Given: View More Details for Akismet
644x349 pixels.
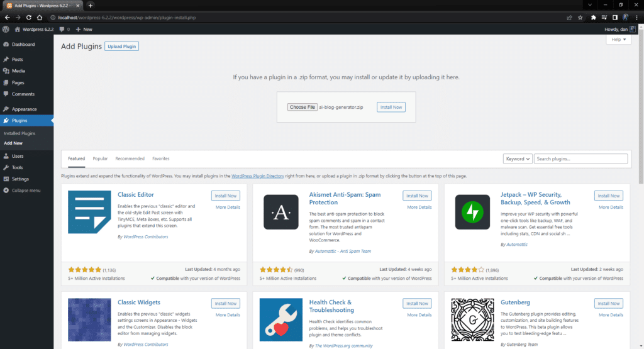Looking at the screenshot, I should click(419, 208).
